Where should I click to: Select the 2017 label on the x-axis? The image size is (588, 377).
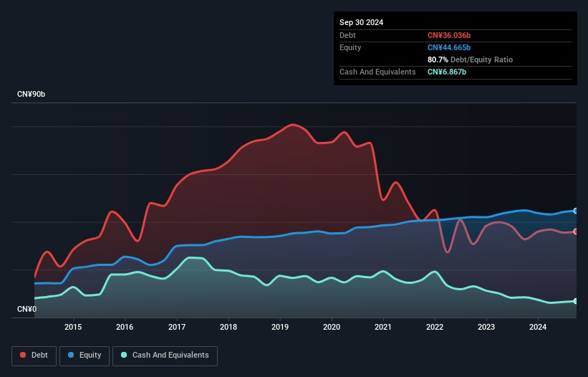pyautogui.click(x=177, y=328)
